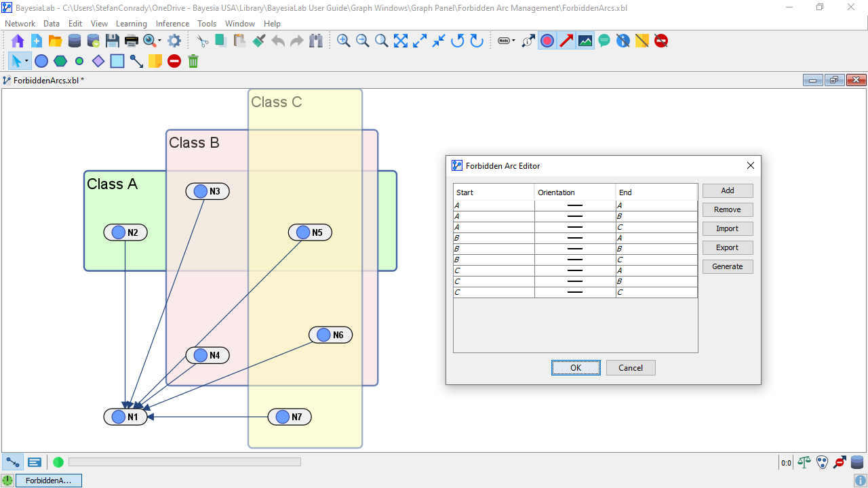Click the paintbrush format icon

click(258, 41)
